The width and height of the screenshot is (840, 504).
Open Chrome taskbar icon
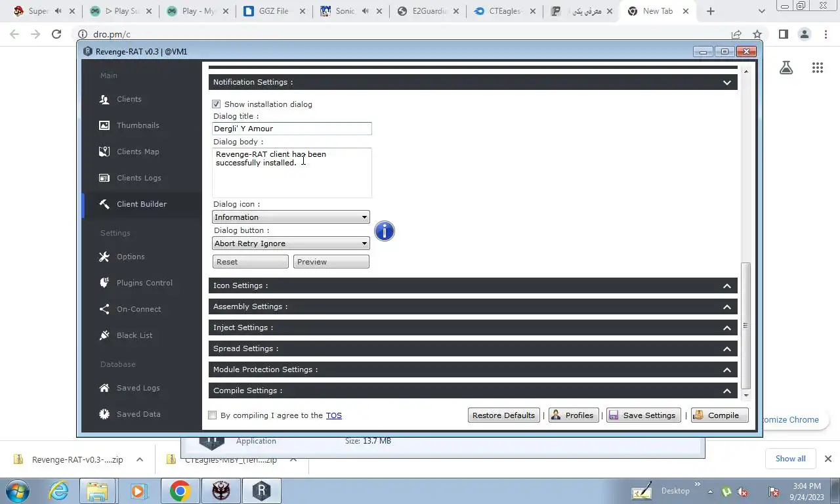click(x=180, y=491)
